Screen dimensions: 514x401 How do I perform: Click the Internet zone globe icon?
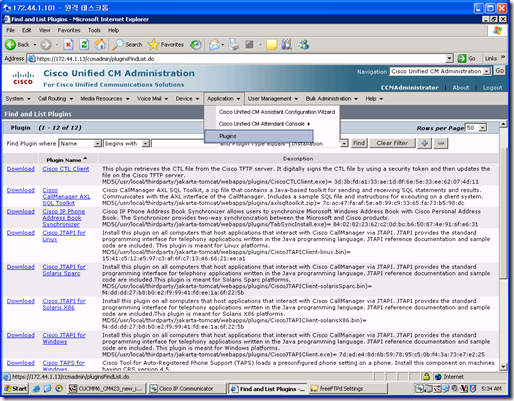438,377
